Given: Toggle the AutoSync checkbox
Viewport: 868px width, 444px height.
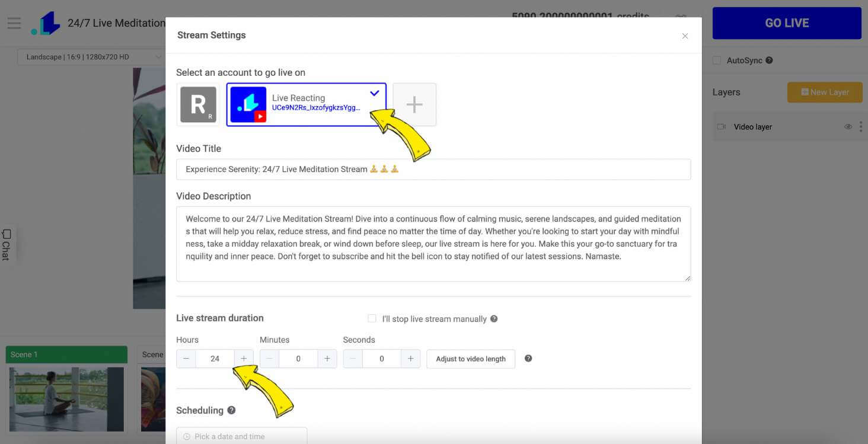Looking at the screenshot, I should pyautogui.click(x=717, y=60).
